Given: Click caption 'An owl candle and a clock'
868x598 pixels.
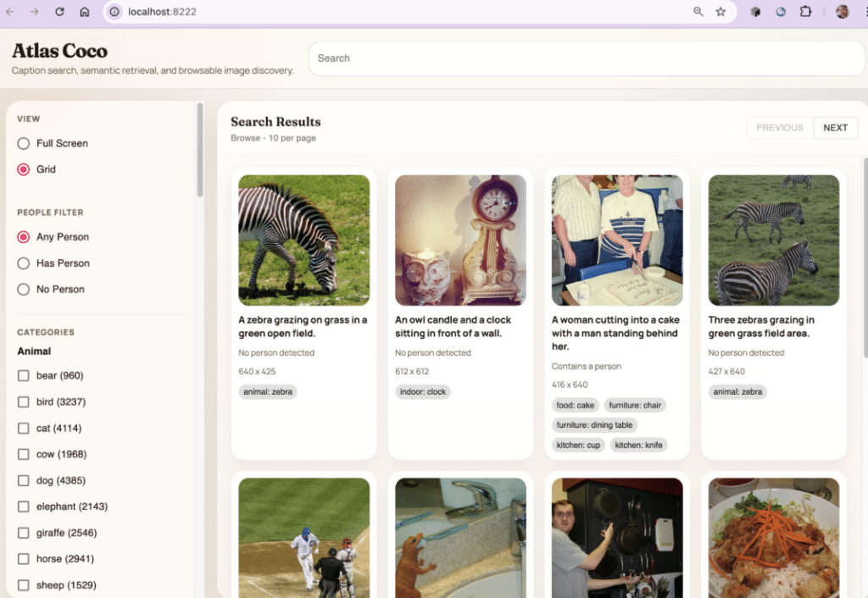Looking at the screenshot, I should [453, 326].
